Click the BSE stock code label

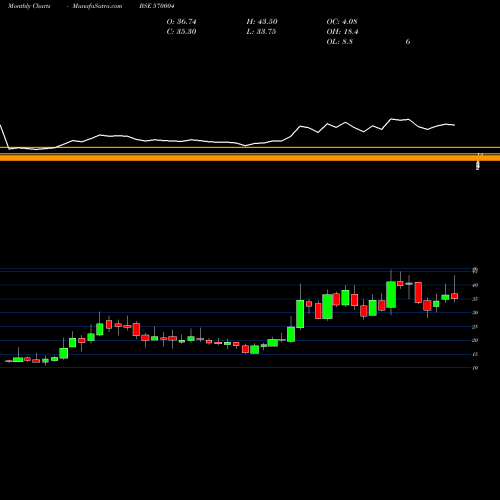tap(157, 6)
